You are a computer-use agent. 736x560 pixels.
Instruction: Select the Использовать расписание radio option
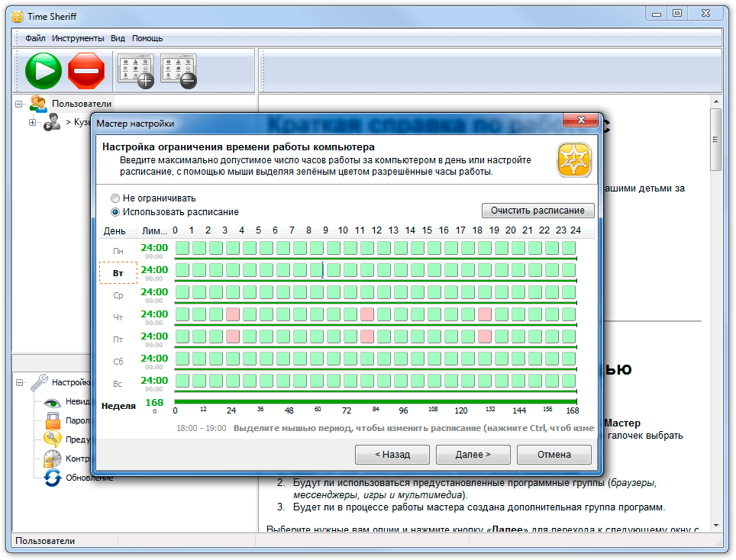pos(115,212)
